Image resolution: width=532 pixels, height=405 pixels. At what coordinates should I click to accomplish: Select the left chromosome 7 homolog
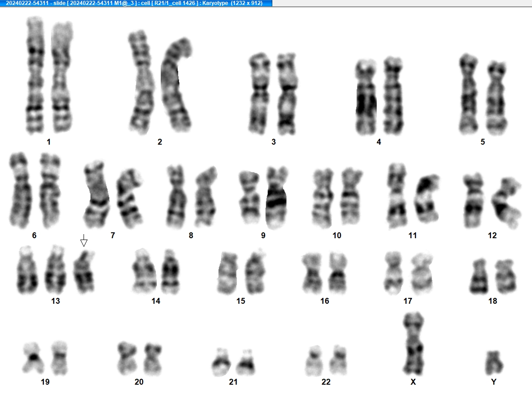pos(97,195)
